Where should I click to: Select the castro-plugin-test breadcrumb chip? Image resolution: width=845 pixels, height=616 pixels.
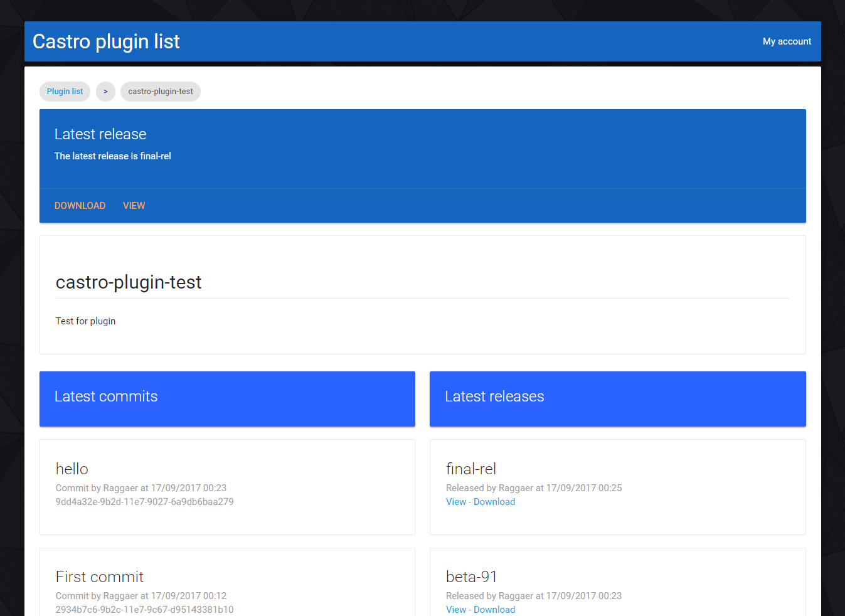pyautogui.click(x=161, y=92)
